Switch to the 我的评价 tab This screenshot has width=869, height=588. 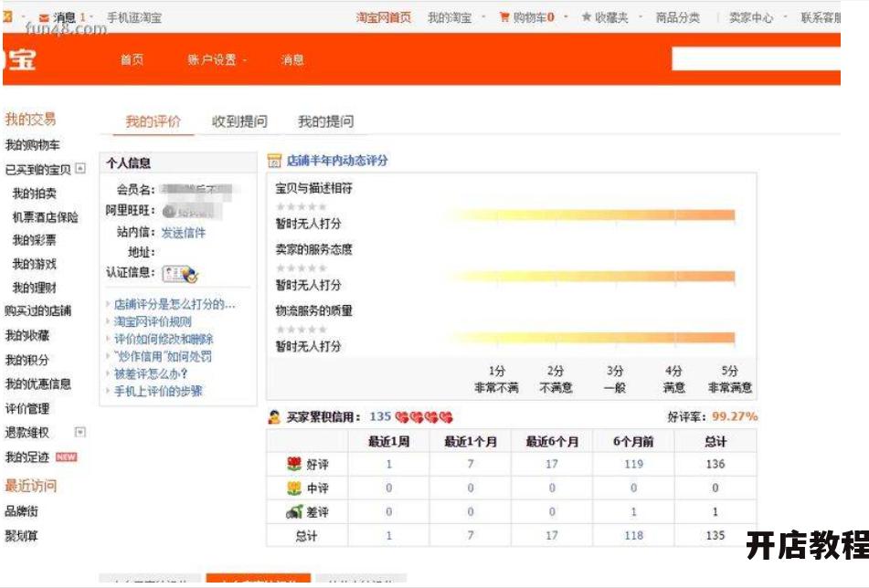click(153, 121)
